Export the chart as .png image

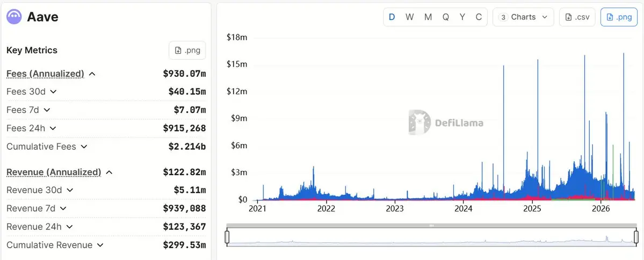(x=619, y=17)
